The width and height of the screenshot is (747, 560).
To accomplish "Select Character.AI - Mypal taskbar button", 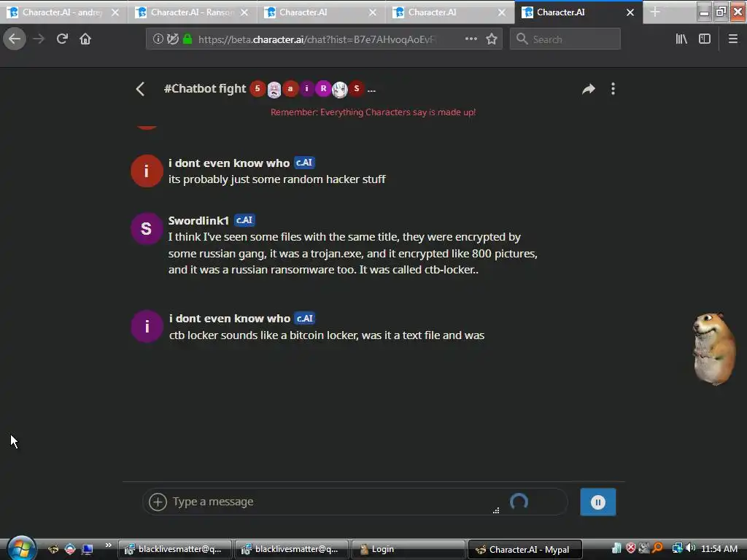I will [525, 550].
